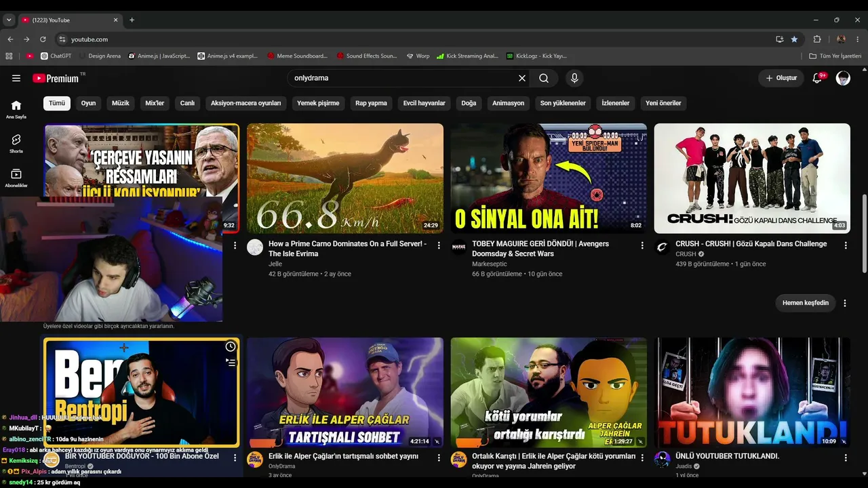868x488 pixels.
Task: Open the Chrome profile avatar
Action: [x=841, y=39]
